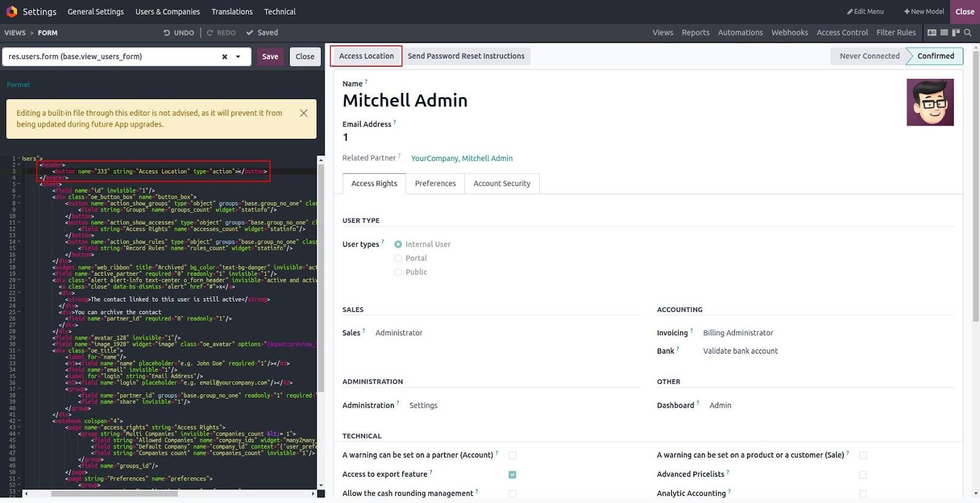Open the Sales role dropdown showing Administrator
Screen dimensions: 980x503
click(399, 333)
